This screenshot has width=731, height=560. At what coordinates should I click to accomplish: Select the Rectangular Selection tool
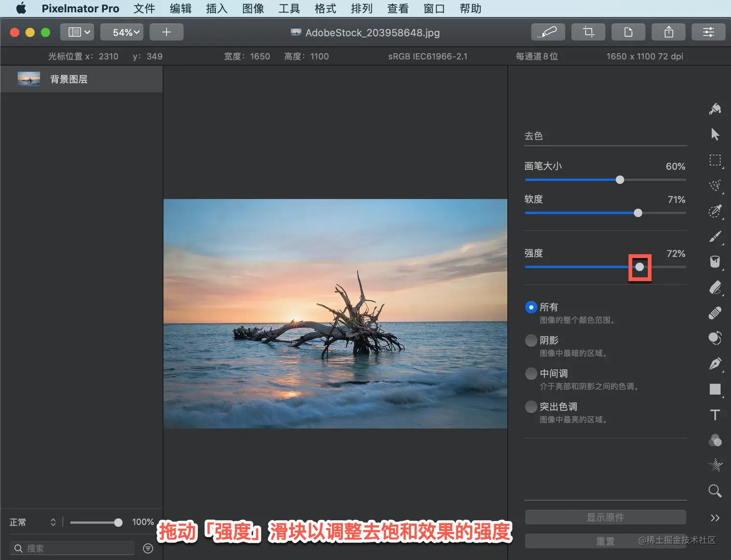tap(715, 160)
